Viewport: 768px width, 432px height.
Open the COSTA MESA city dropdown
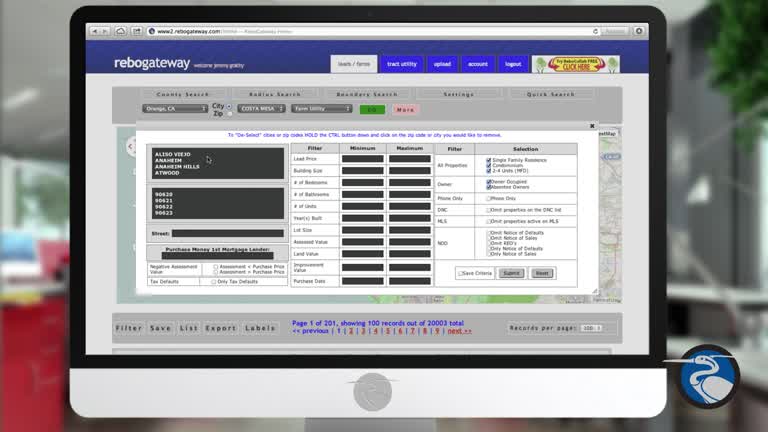(x=261, y=109)
